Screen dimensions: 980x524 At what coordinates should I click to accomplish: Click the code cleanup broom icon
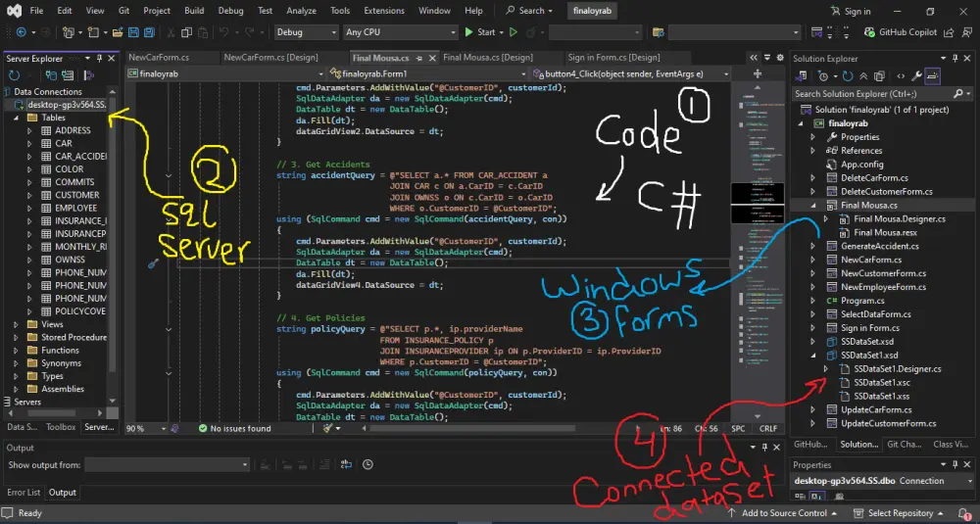(x=327, y=428)
